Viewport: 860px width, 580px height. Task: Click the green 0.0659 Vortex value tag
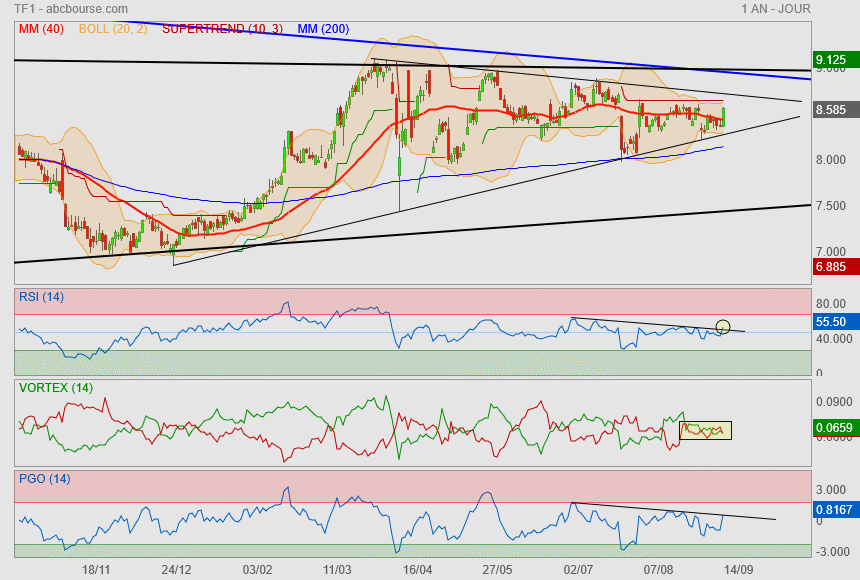(x=835, y=428)
